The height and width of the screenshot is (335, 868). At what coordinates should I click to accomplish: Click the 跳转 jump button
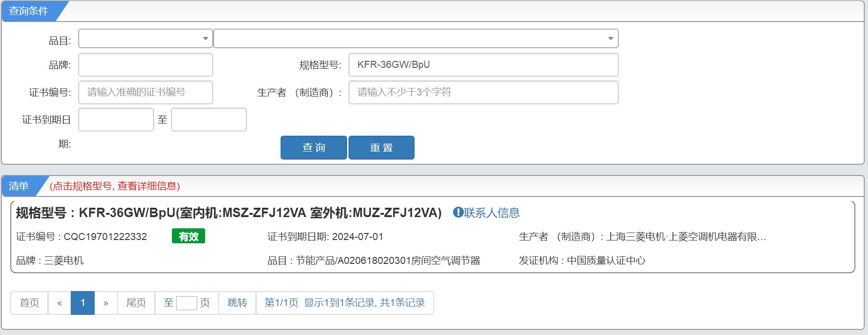(237, 303)
